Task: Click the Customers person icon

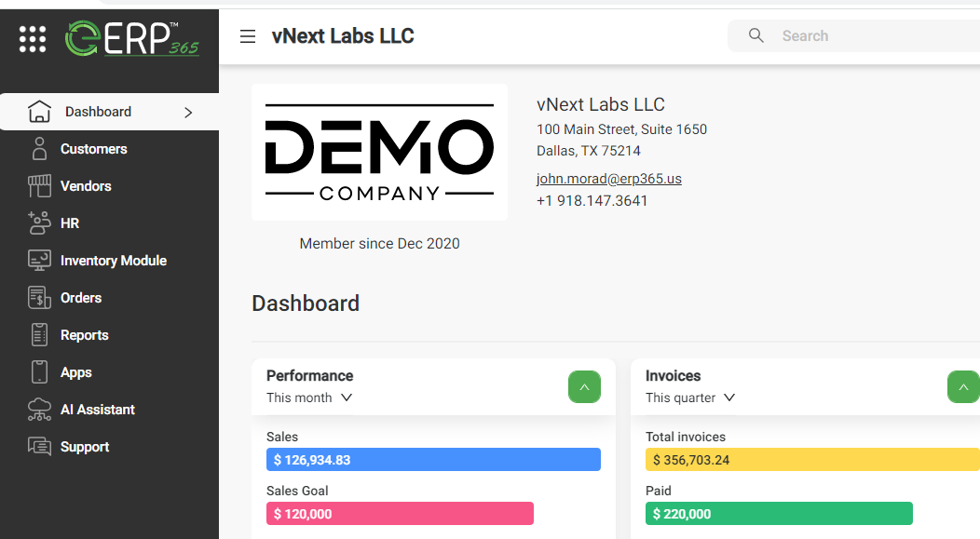Action: point(39,149)
